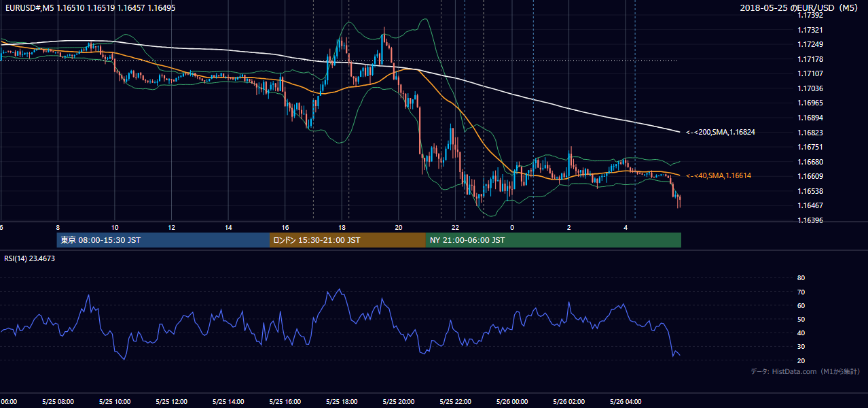Click the 5/25 22:00 time axis label
Image resolution: width=868 pixels, height=408 pixels.
[455, 402]
